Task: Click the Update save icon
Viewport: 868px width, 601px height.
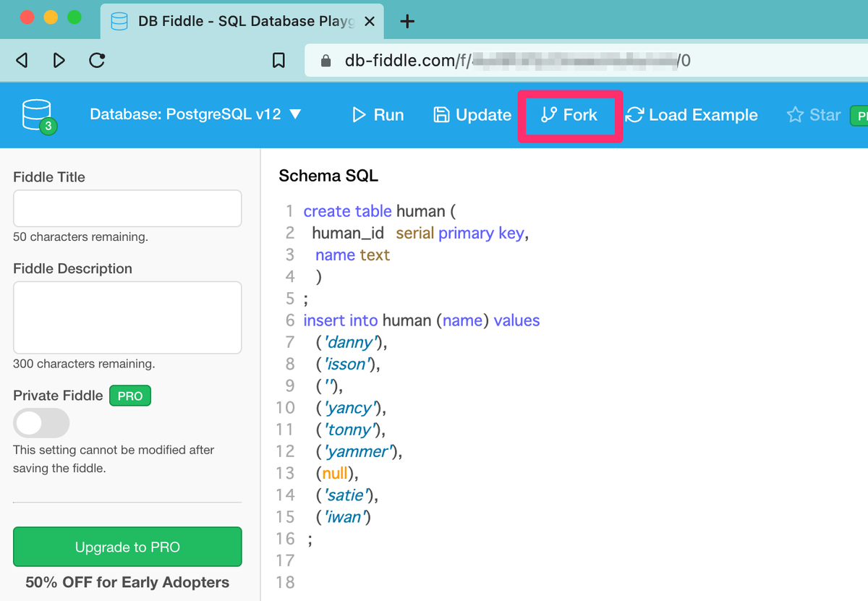Action: pos(442,114)
